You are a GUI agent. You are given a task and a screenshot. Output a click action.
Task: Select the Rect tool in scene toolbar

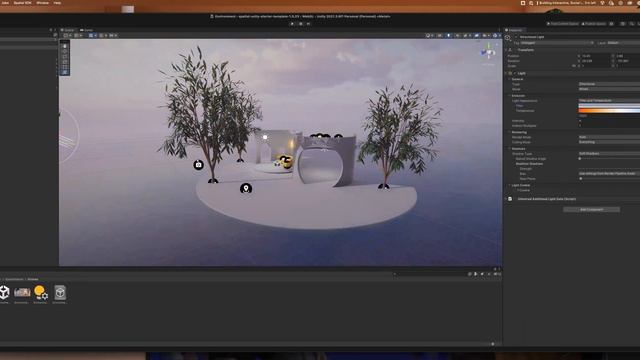coord(64,67)
